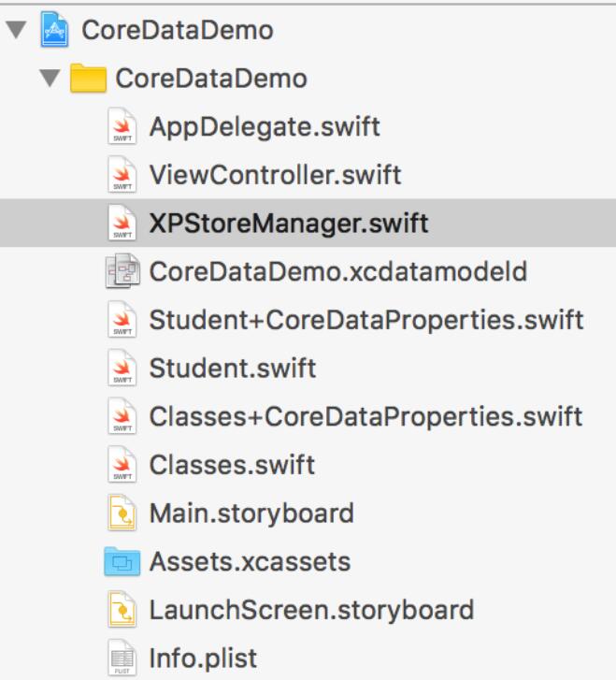Viewport: 616px width, 680px height.
Task: Select the AppDelegate.swift file name
Action: click(265, 127)
